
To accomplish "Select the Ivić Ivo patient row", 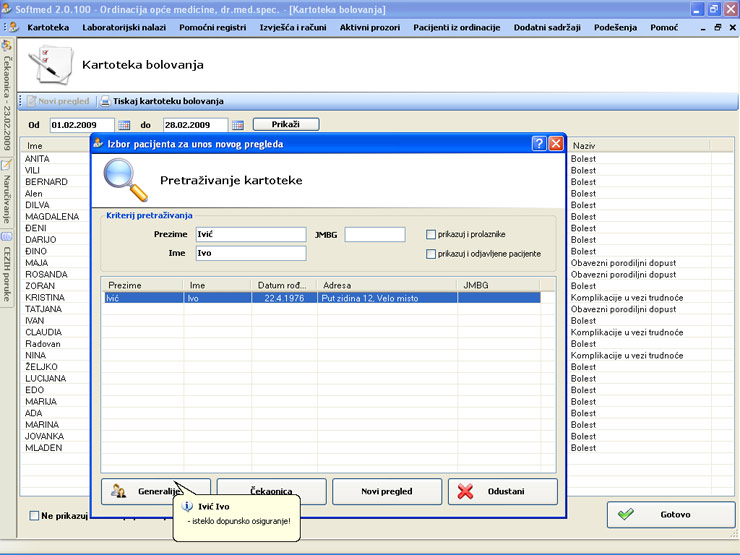I will (320, 297).
